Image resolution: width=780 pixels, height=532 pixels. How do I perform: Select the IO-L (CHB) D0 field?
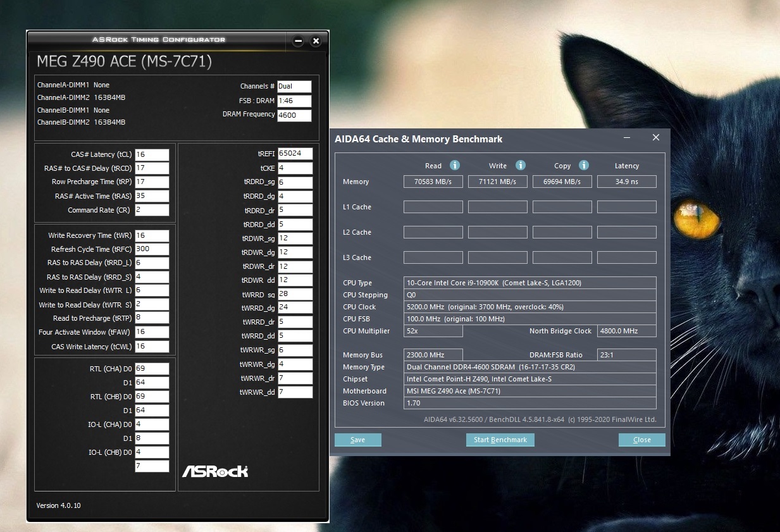[x=152, y=452]
